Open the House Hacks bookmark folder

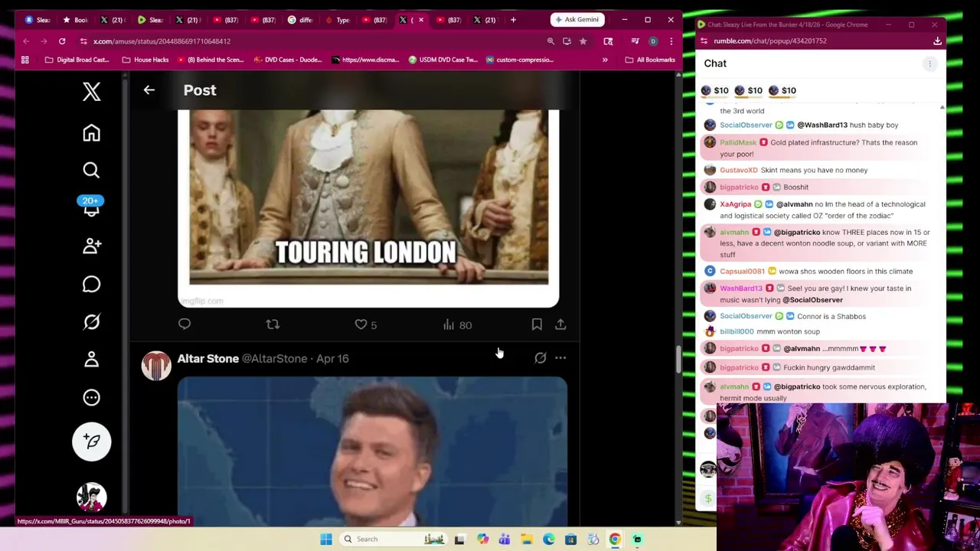click(x=145, y=60)
